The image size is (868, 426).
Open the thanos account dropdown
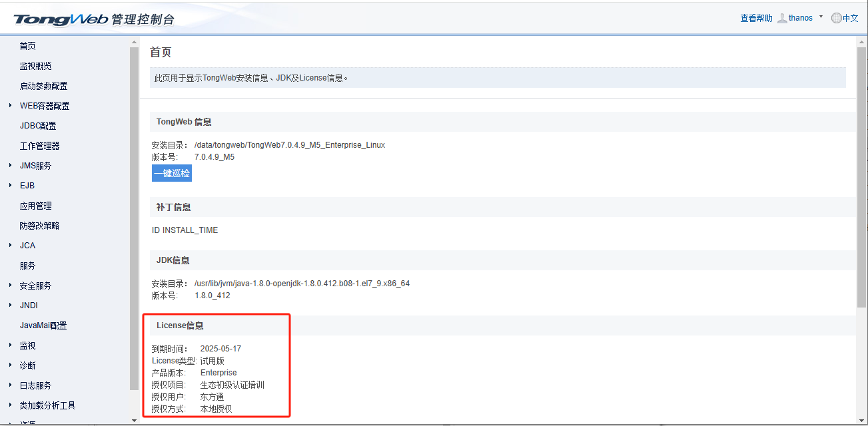pos(821,17)
